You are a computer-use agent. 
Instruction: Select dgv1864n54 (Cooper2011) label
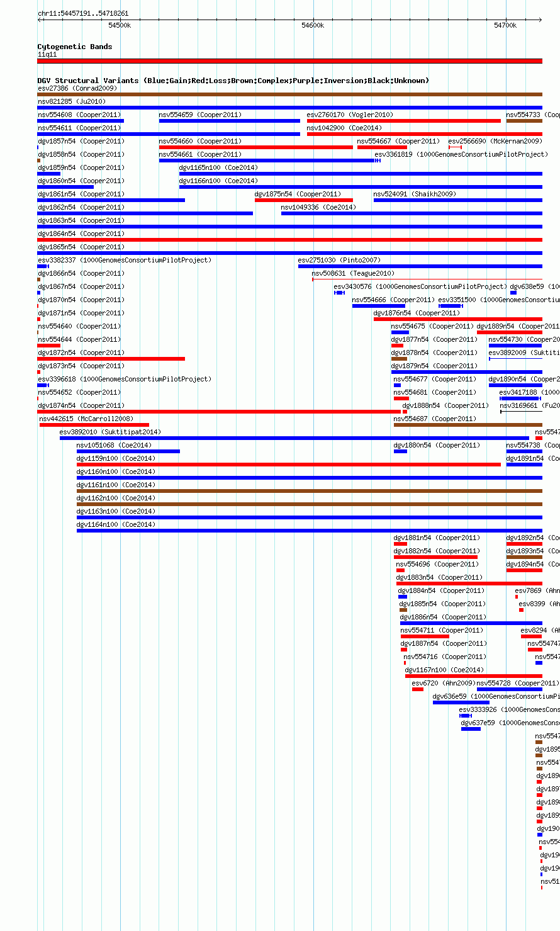(81, 234)
